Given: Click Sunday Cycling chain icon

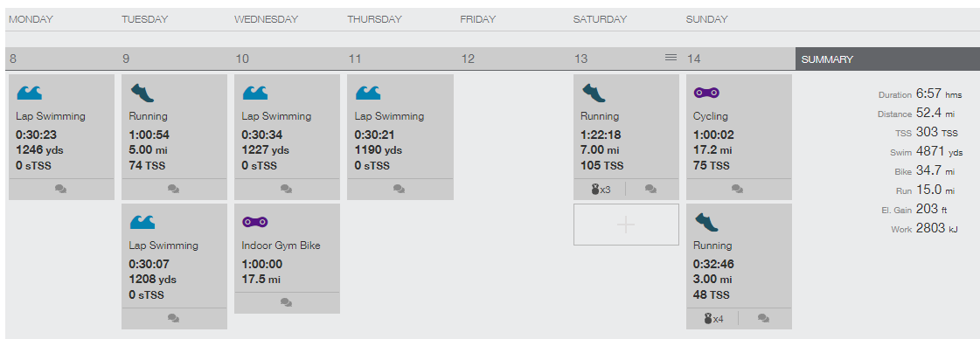Looking at the screenshot, I should [706, 93].
